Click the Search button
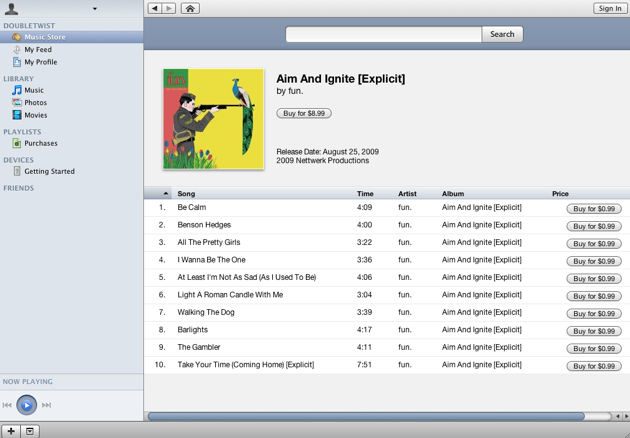The height and width of the screenshot is (438, 630). pyautogui.click(x=502, y=34)
